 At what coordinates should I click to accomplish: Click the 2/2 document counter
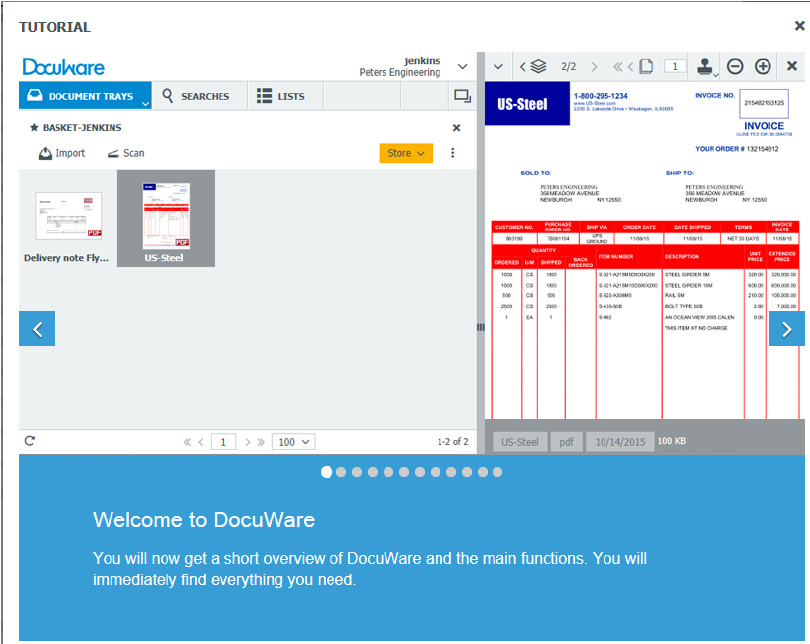pyautogui.click(x=568, y=67)
